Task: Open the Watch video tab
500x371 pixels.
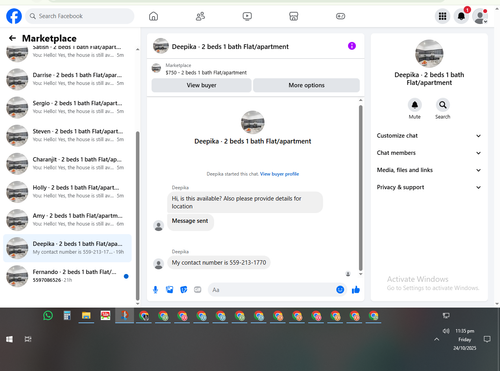Action: [247, 16]
